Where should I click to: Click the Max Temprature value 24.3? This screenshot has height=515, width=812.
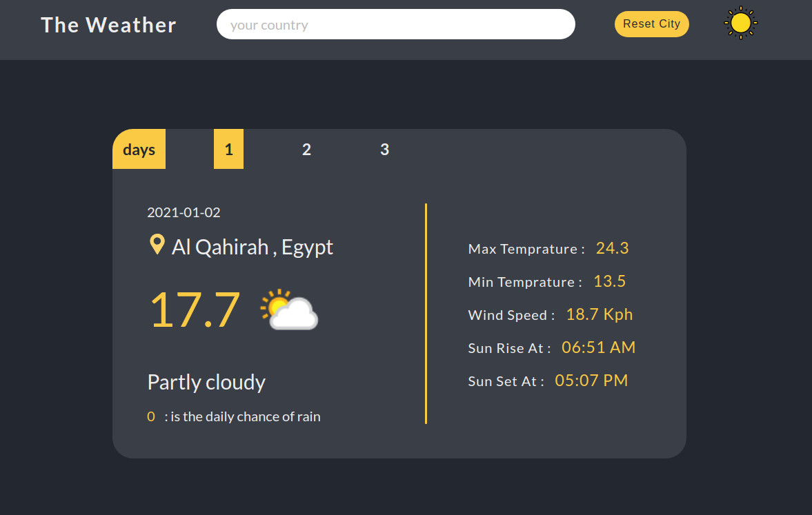pyautogui.click(x=612, y=248)
